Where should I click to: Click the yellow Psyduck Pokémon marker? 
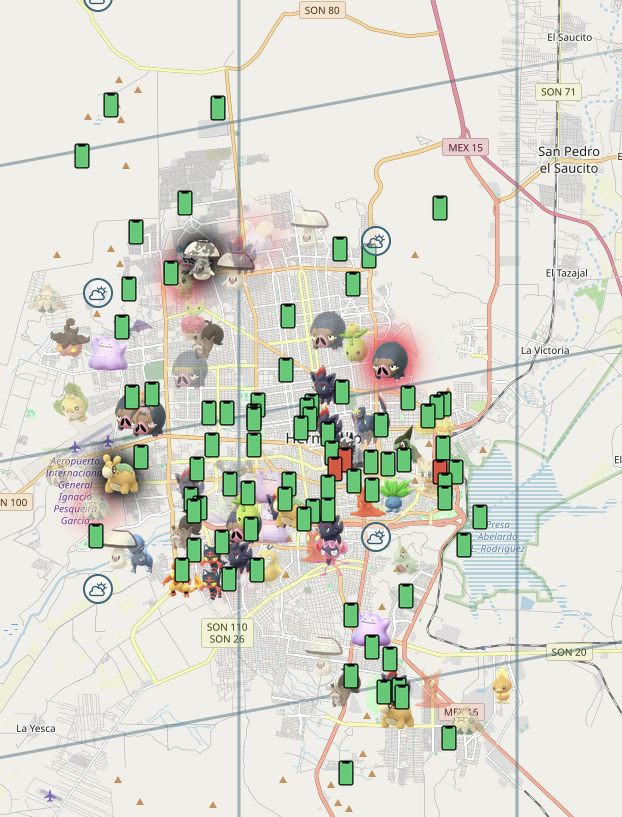[x=273, y=565]
